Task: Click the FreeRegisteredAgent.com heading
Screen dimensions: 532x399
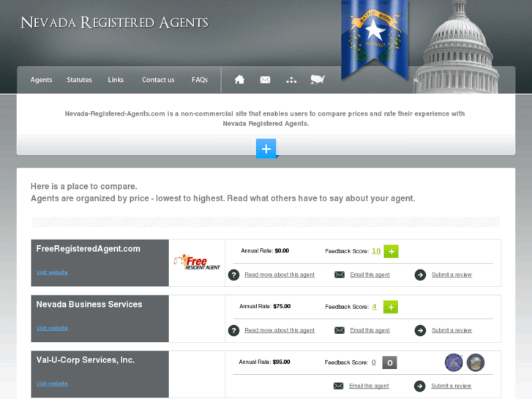Action: coord(89,249)
